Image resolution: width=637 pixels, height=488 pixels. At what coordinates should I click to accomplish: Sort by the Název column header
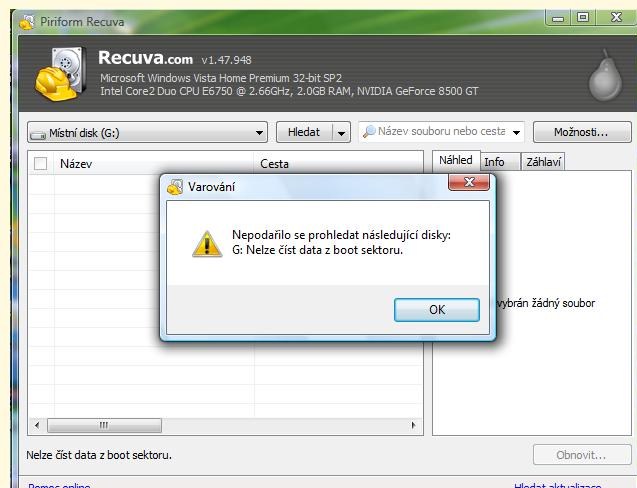pyautogui.click(x=154, y=164)
